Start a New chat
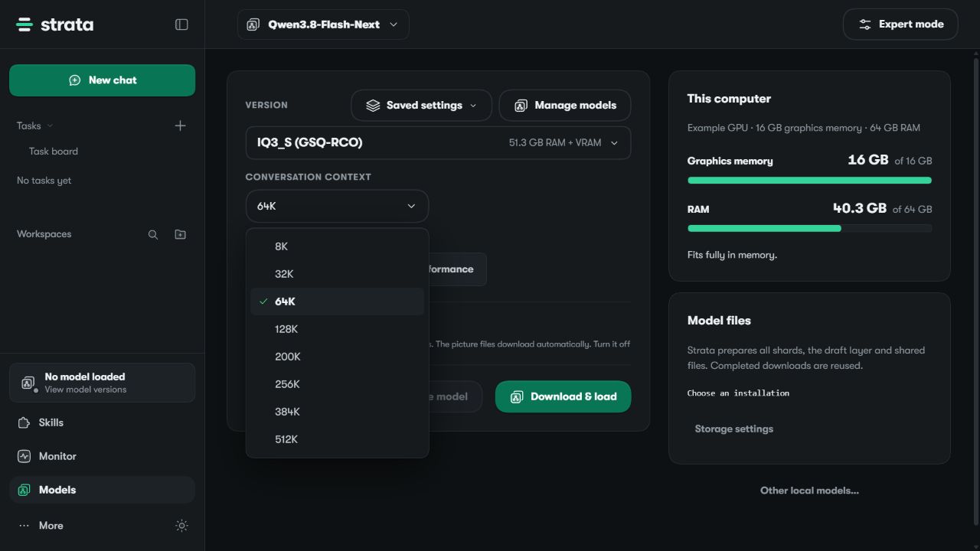The image size is (980, 551). pyautogui.click(x=102, y=80)
